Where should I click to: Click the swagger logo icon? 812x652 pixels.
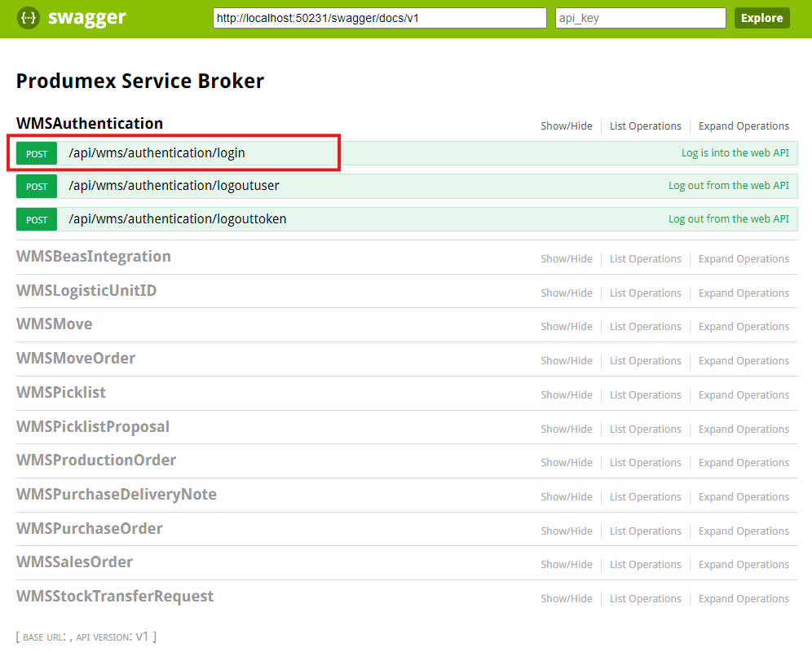(x=29, y=18)
